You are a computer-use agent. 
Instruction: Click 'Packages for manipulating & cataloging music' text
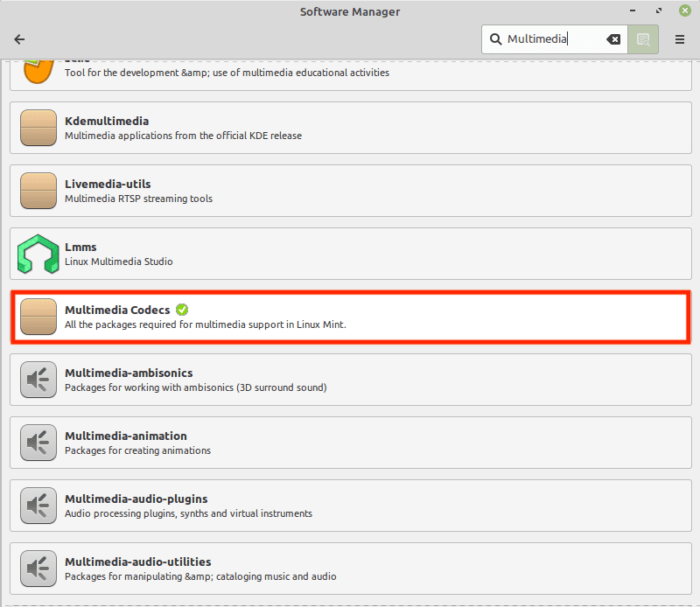200,576
